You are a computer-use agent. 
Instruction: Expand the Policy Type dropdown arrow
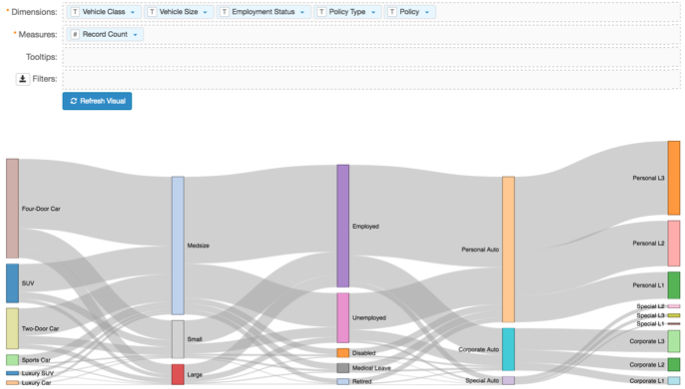[x=374, y=12]
